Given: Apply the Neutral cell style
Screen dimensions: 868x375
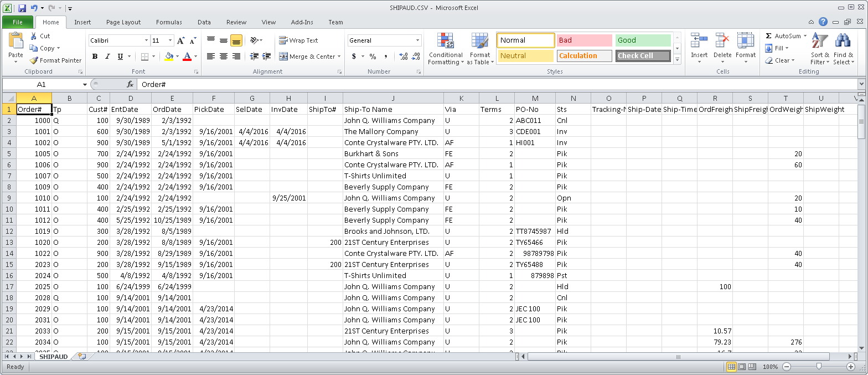Looking at the screenshot, I should [x=525, y=56].
